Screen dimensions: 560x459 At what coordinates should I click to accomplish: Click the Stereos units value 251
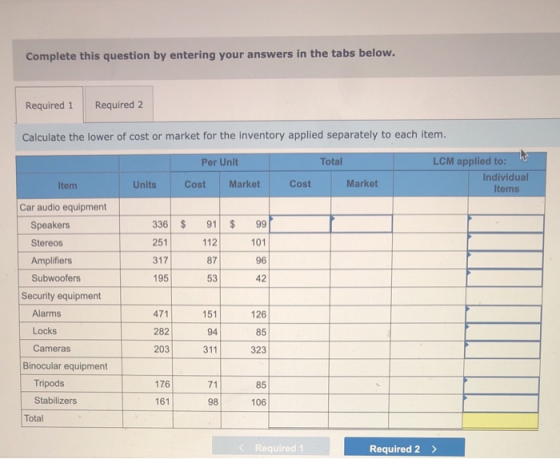click(160, 242)
